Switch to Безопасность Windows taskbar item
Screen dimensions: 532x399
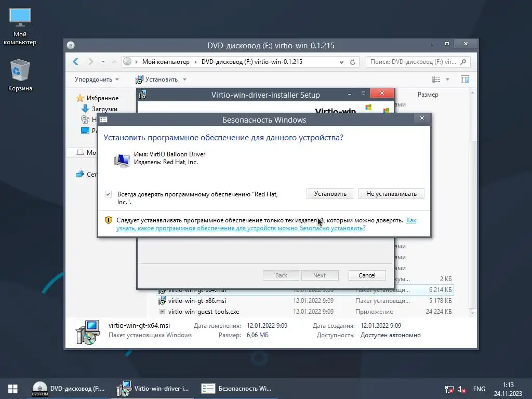pyautogui.click(x=236, y=389)
